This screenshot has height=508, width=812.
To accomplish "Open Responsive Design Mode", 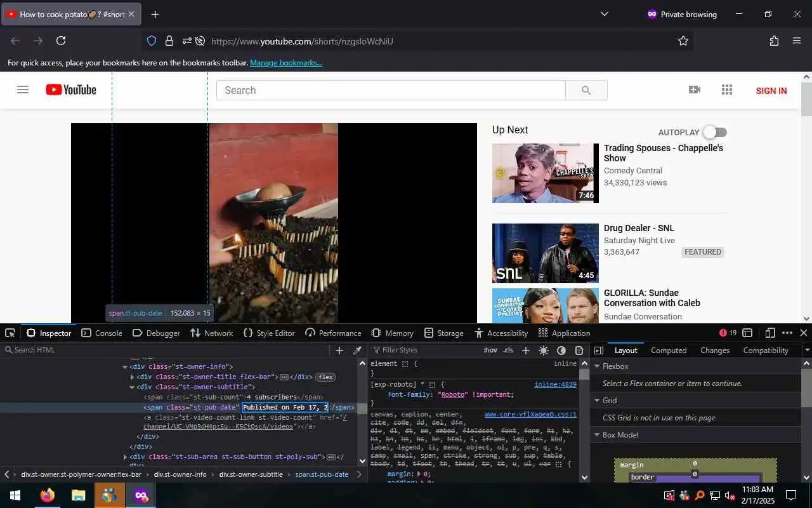I will (x=770, y=333).
